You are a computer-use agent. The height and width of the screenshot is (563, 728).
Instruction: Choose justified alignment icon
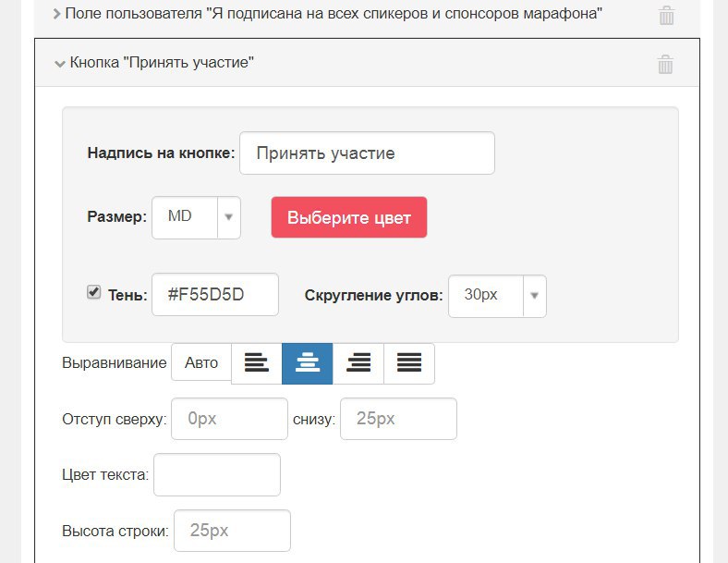pyautogui.click(x=409, y=363)
